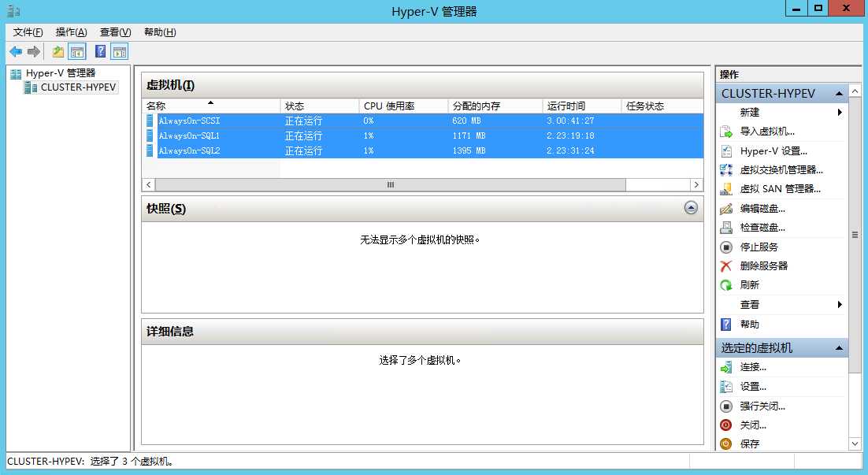Collapse the 选定的虚拟机 actions section
This screenshot has height=475, width=868.
(839, 348)
